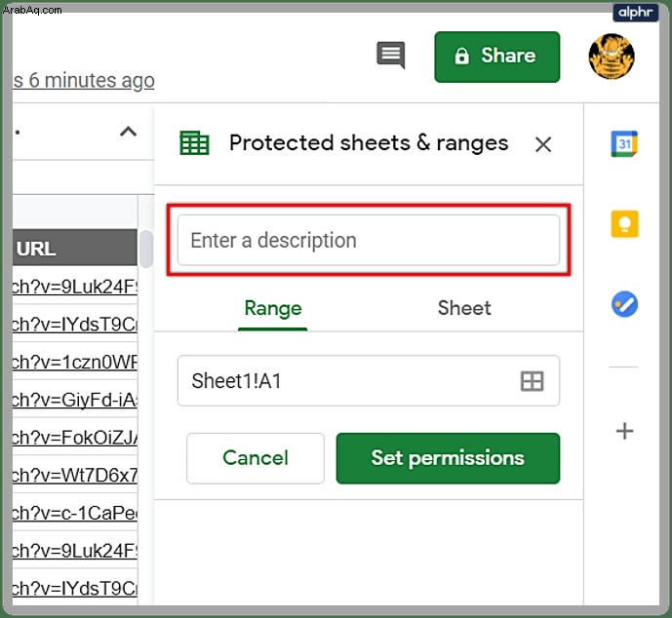672x618 pixels.
Task: Collapse the toolbar with the up chevron
Action: 128,132
